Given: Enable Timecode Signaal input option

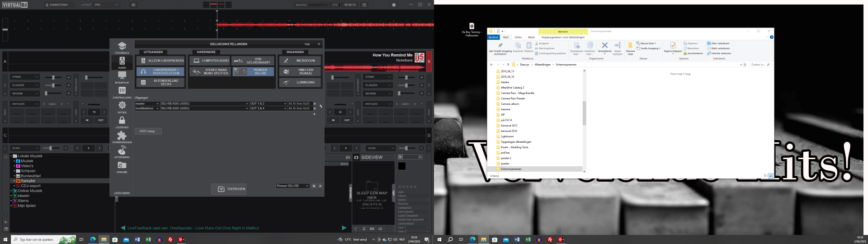Looking at the screenshot, I should click(300, 71).
